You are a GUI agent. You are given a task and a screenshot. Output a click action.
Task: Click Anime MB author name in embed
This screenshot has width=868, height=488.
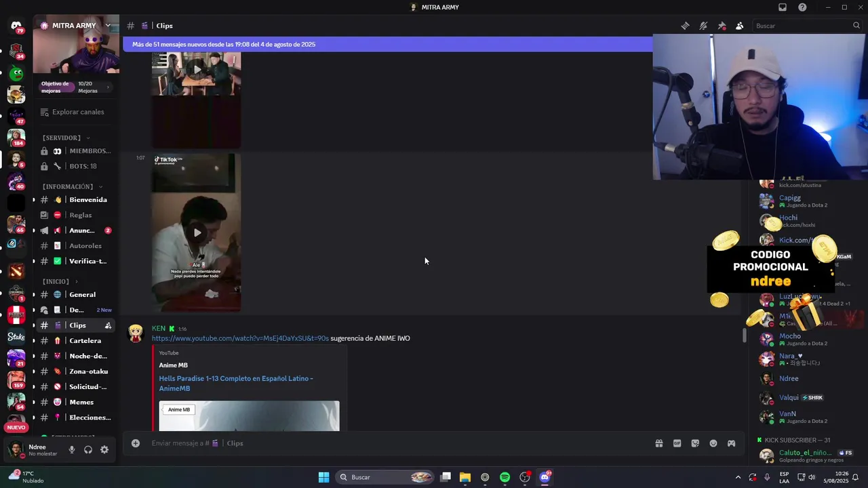[174, 365]
